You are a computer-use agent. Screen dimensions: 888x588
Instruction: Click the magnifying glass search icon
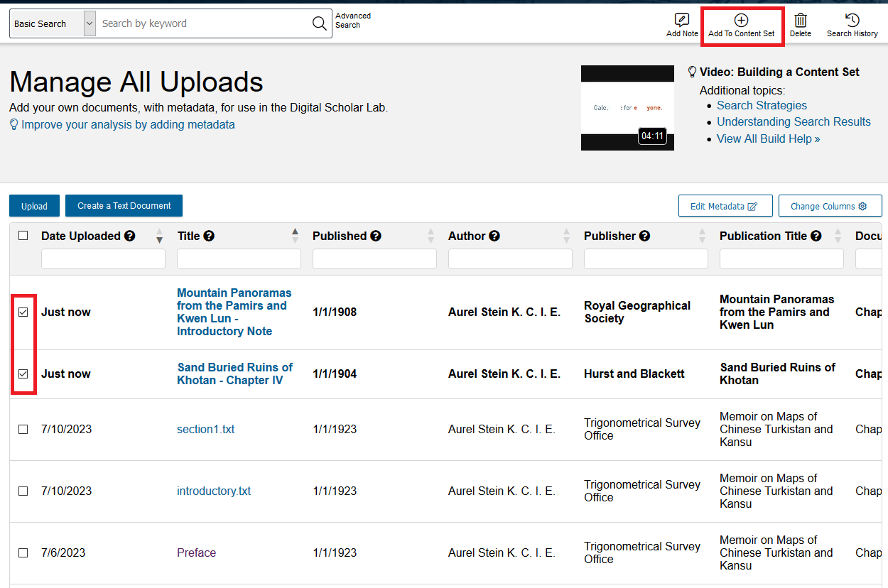click(x=319, y=23)
